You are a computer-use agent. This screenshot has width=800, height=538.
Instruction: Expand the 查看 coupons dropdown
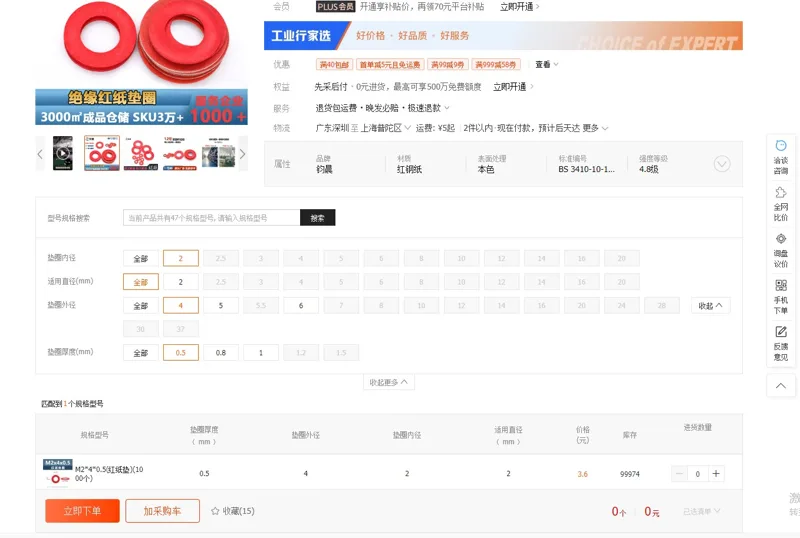pyautogui.click(x=546, y=64)
